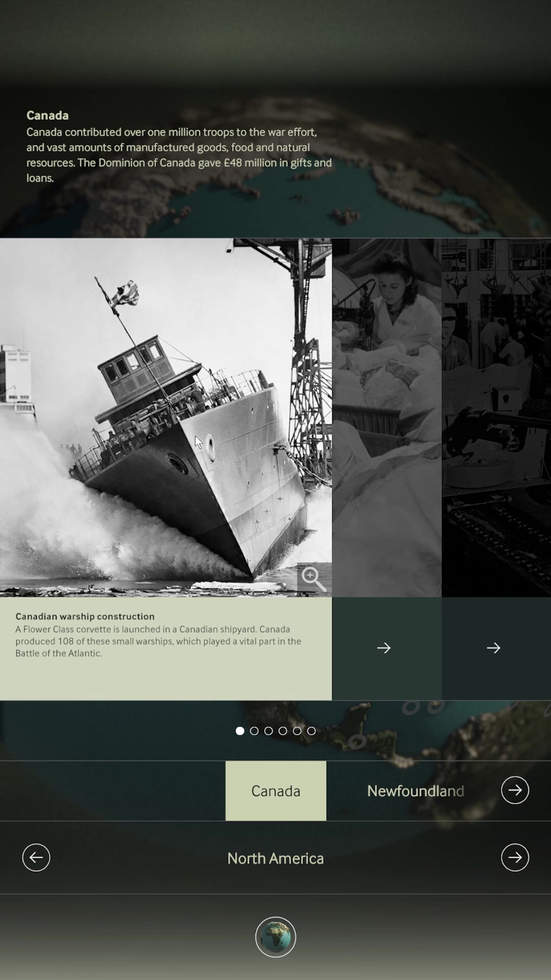Click the North America region label
551x980 pixels.
point(275,859)
